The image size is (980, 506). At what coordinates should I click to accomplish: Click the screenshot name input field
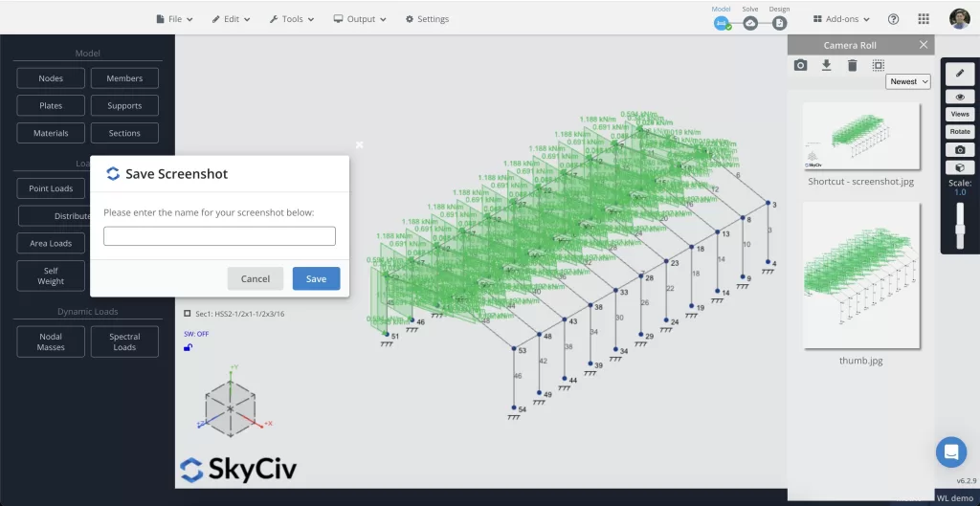219,236
